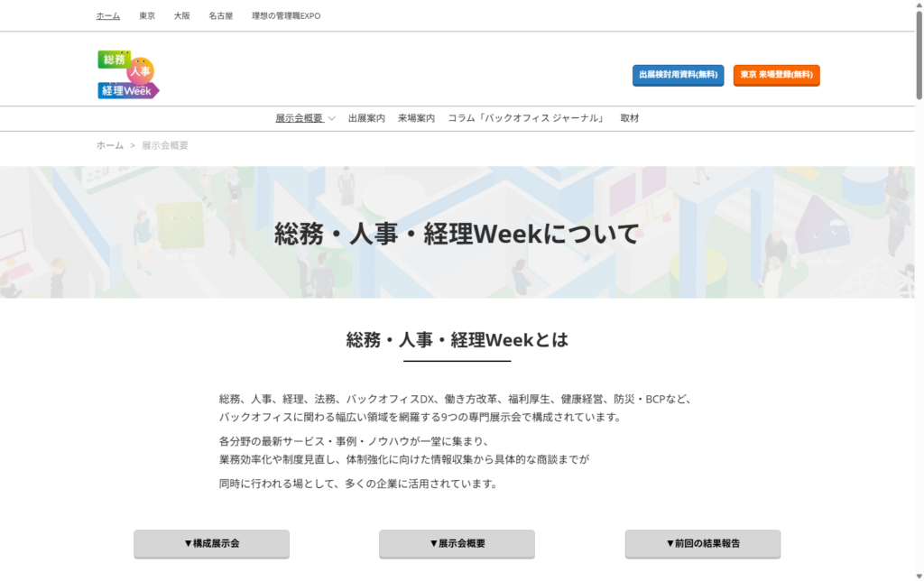
Task: Jump to the ▼前回の結果報告 section
Action: pyautogui.click(x=702, y=544)
